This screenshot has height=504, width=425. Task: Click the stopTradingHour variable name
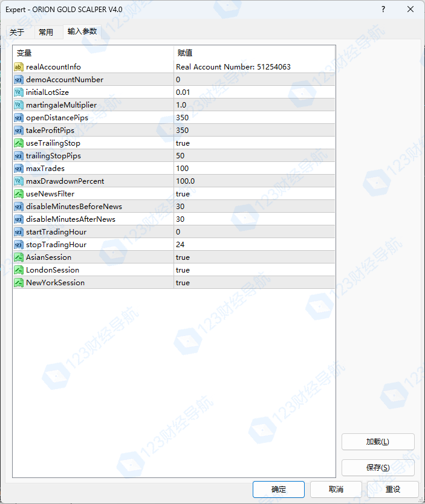(56, 245)
